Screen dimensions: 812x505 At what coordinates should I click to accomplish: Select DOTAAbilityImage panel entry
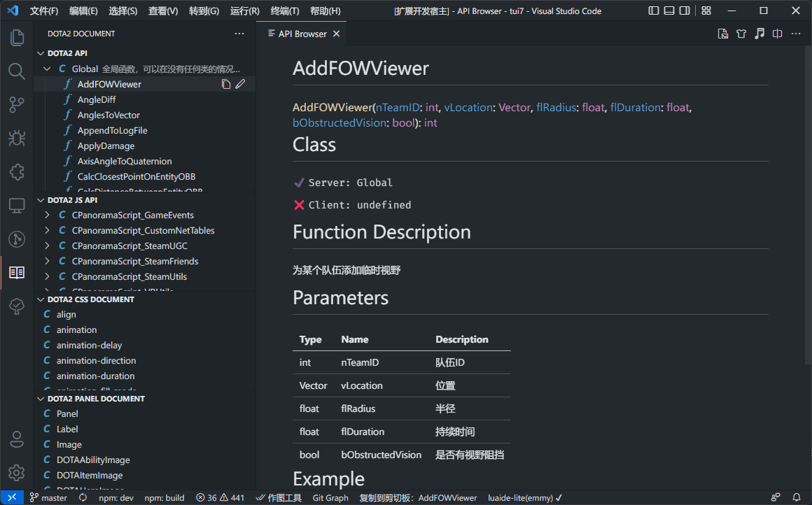[x=144, y=460]
